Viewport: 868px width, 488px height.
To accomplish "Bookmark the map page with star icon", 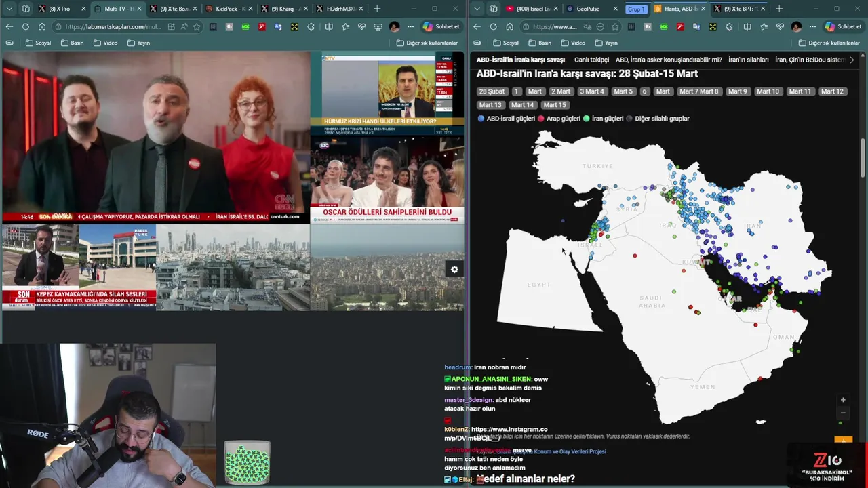I will click(615, 26).
